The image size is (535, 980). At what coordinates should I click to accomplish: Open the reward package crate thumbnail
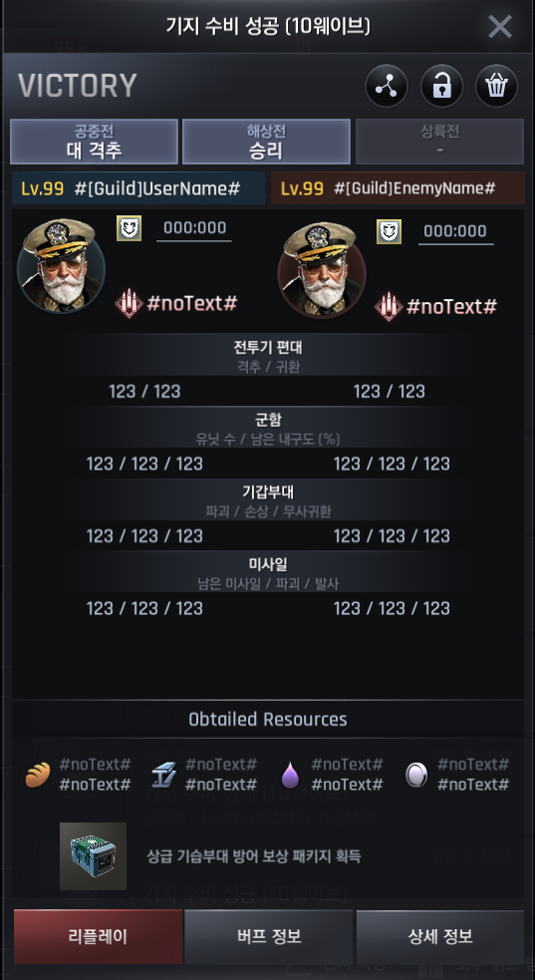tap(93, 856)
